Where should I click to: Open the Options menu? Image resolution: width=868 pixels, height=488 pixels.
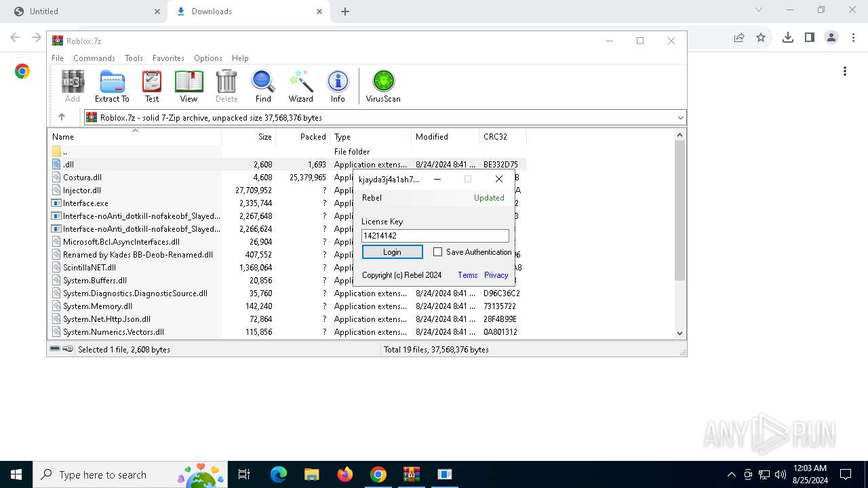pos(208,58)
